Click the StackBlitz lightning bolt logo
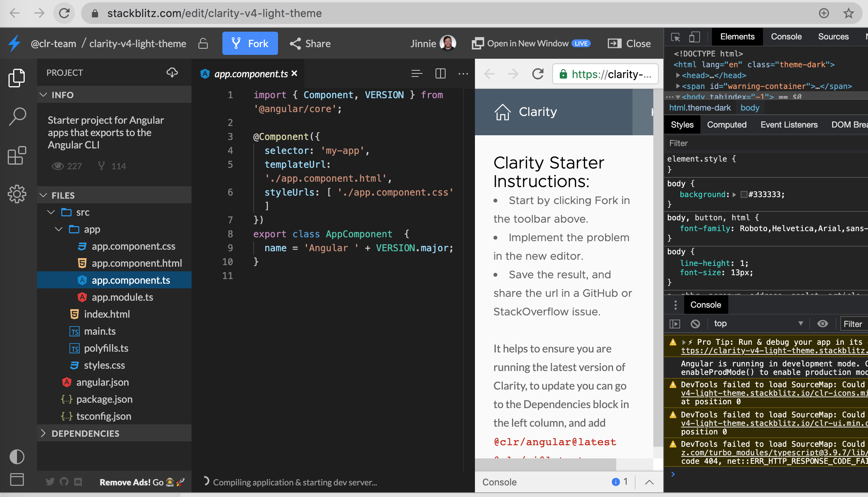Image resolution: width=868 pixels, height=497 pixels. [x=15, y=43]
